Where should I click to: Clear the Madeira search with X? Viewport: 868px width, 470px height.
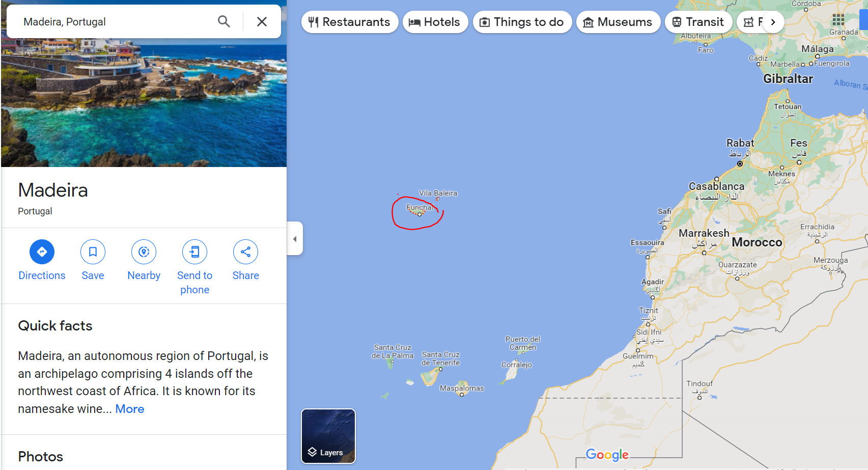pos(262,21)
